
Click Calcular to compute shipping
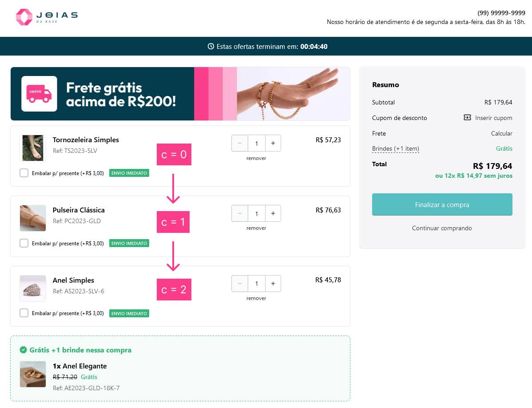pos(501,133)
